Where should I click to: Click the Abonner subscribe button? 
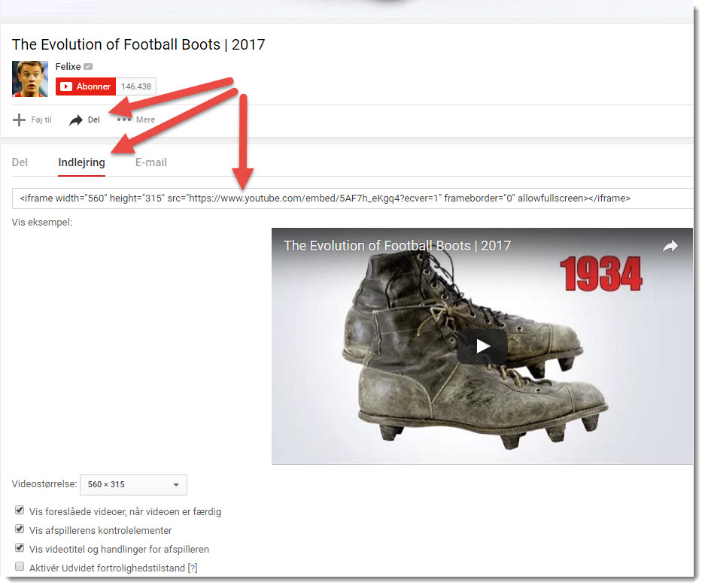click(86, 86)
